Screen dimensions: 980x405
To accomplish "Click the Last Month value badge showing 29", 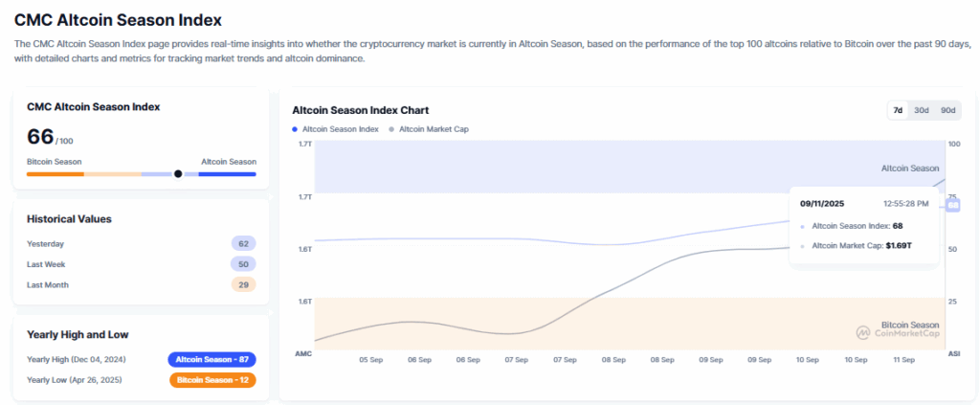I will (x=243, y=284).
